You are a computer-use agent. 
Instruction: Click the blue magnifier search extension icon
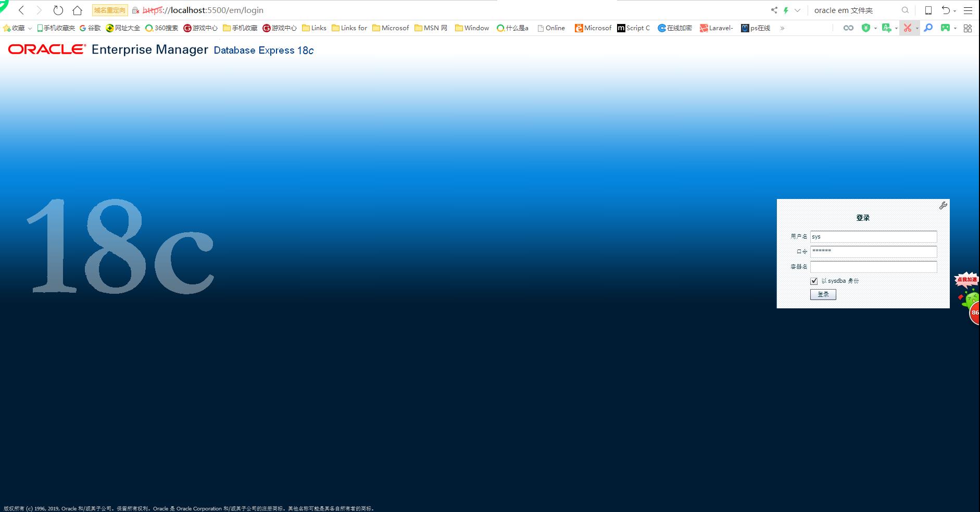(927, 28)
